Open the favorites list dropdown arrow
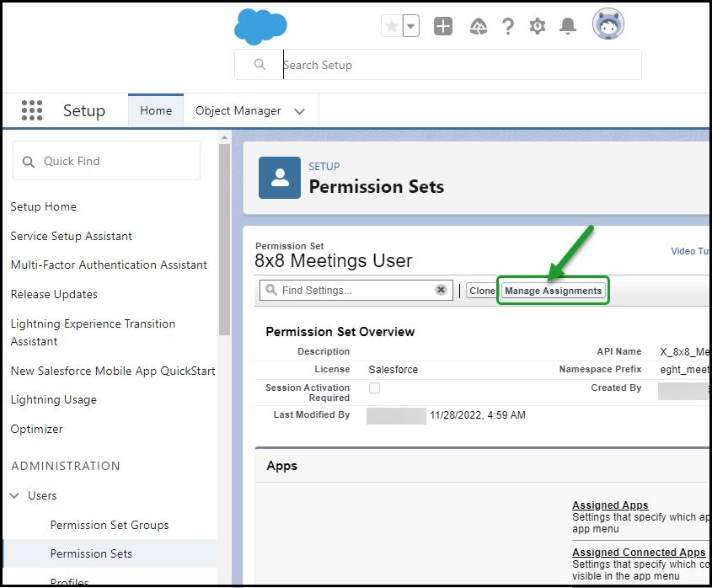Viewport: 712px width, 588px height. pyautogui.click(x=410, y=26)
